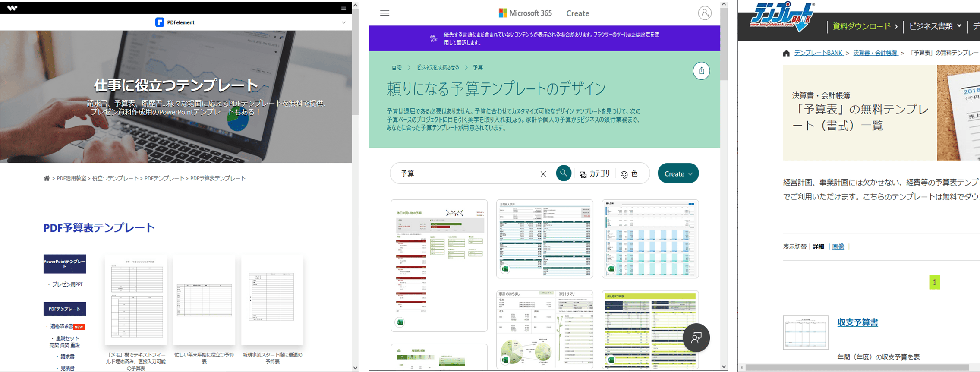The height and width of the screenshot is (372, 980).
Task: Click the PDFelement product logo icon
Action: [x=160, y=22]
